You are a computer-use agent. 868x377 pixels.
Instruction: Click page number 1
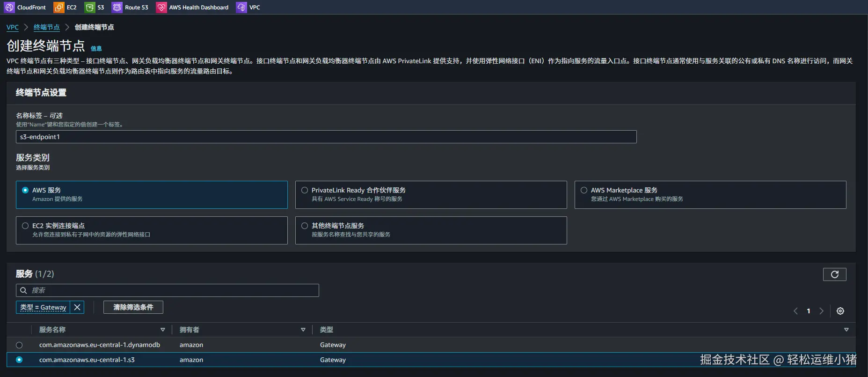809,311
